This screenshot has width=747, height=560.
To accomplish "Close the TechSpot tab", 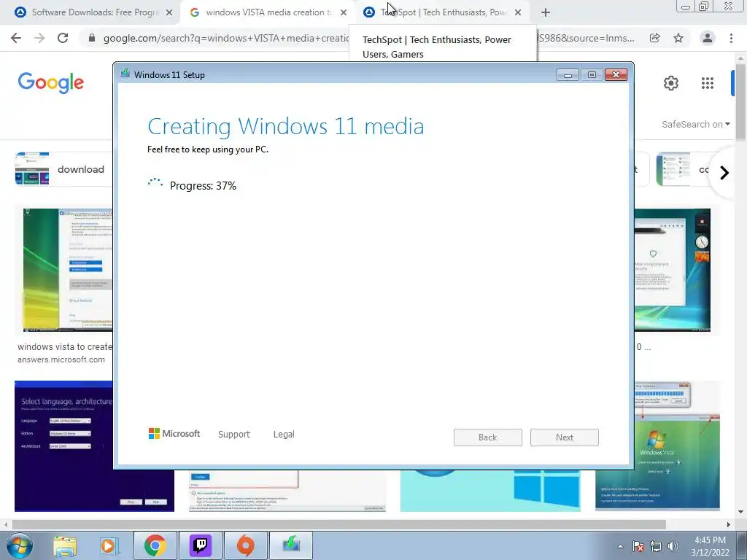I will tap(518, 13).
